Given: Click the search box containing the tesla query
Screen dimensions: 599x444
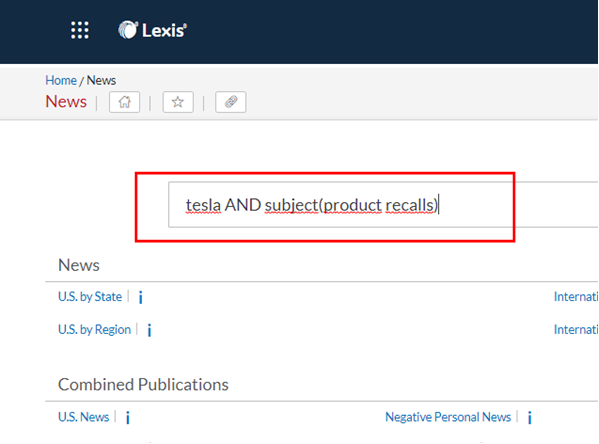Looking at the screenshot, I should pos(383,205).
